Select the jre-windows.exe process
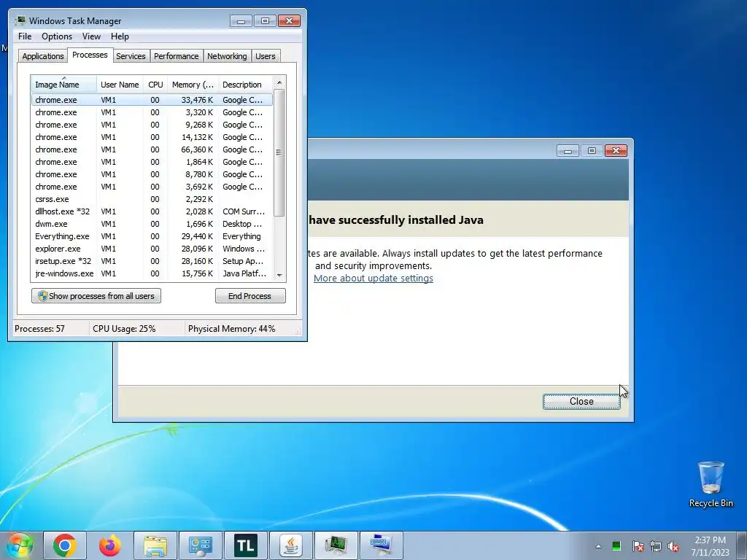The image size is (747, 560). click(x=152, y=273)
